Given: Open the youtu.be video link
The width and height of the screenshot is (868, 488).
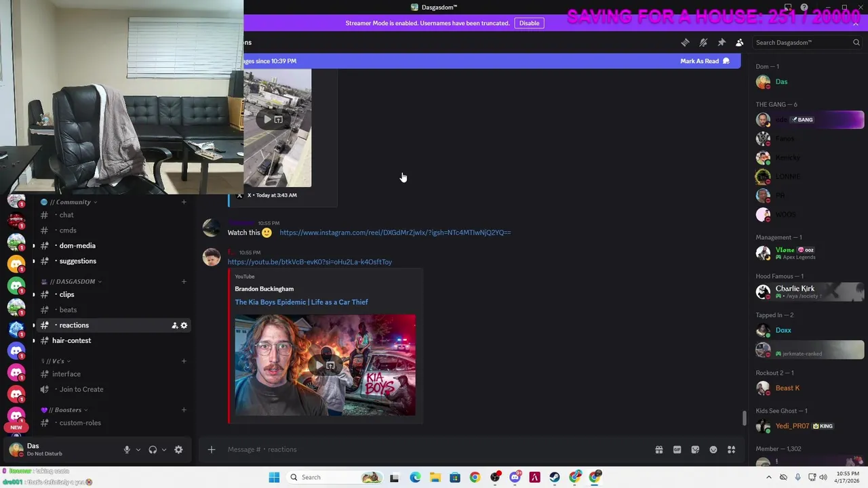Looking at the screenshot, I should coord(310,262).
